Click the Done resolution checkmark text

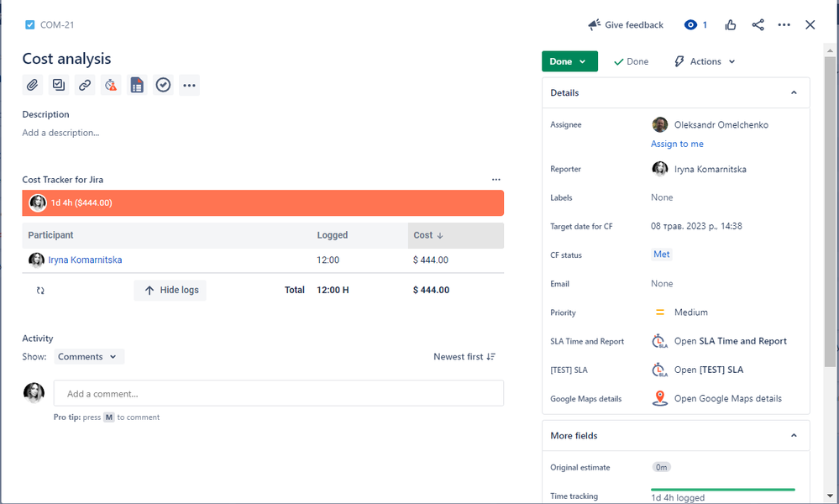pos(631,61)
